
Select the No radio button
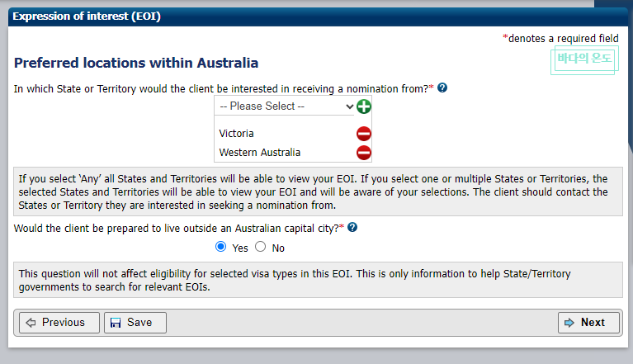click(261, 247)
